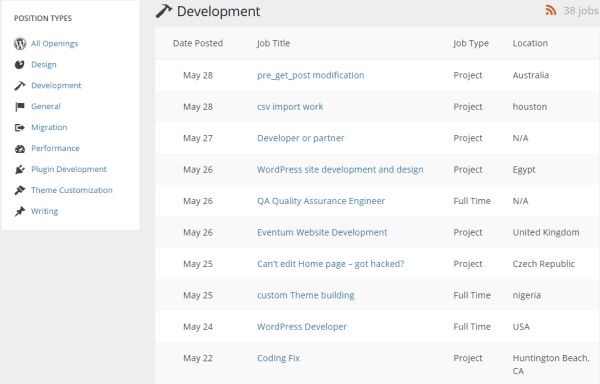Click the Date Posted column header
Viewport: 600px width, 384px height.
tap(198, 43)
